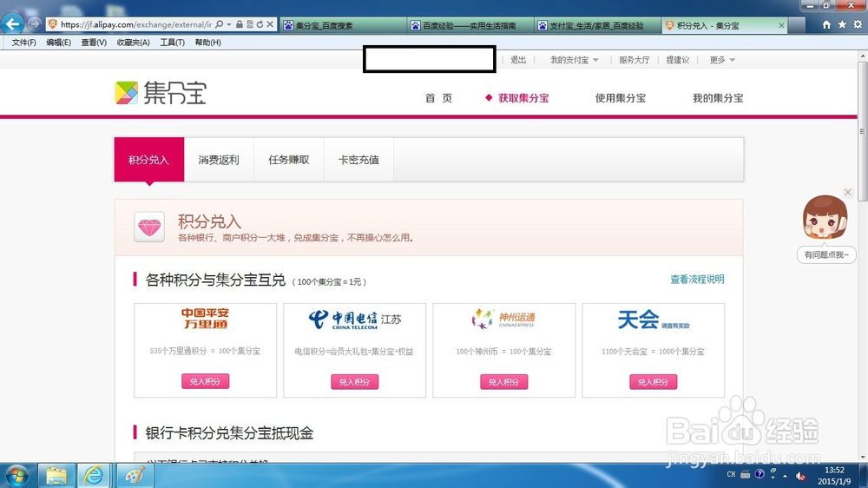This screenshot has width=868, height=488.
Task: Click the 中国电信 江苏 logo
Action: (x=355, y=320)
